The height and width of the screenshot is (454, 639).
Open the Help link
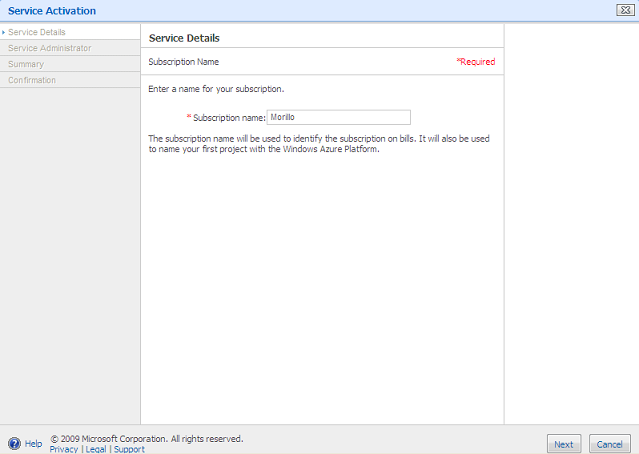(x=33, y=443)
